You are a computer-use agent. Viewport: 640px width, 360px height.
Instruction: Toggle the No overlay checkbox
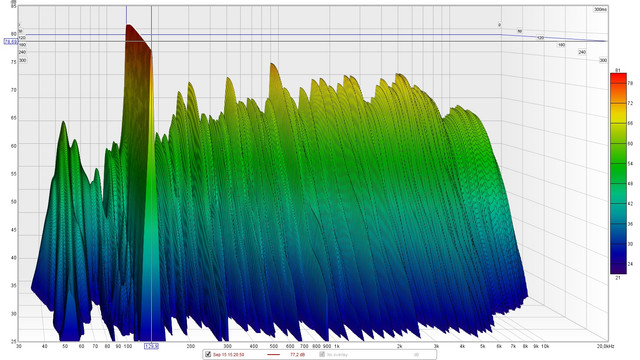coord(322,354)
